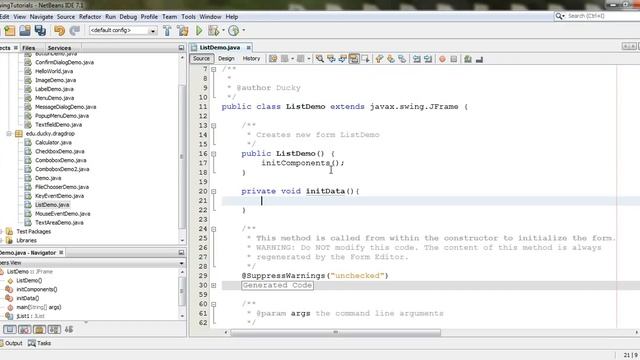Viewport: 640px width, 360px height.
Task: Open the Navigate menu
Action: pos(41,17)
